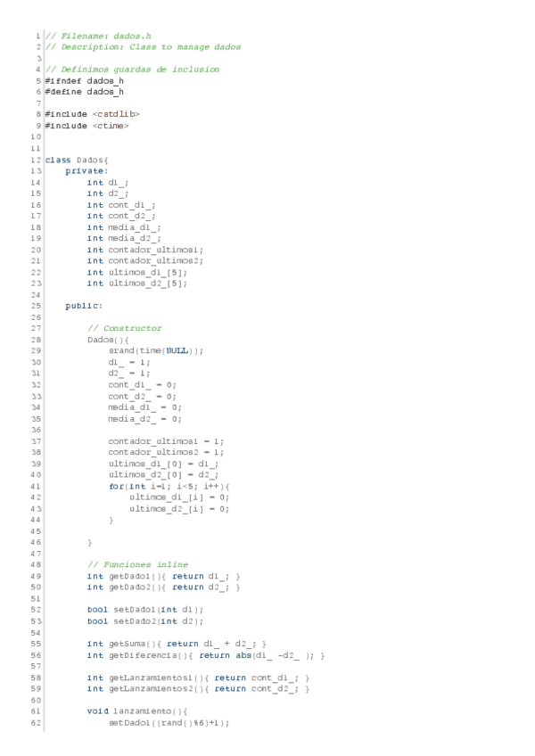Click the 'int contador_ultimos1;' declaration

coord(145,251)
